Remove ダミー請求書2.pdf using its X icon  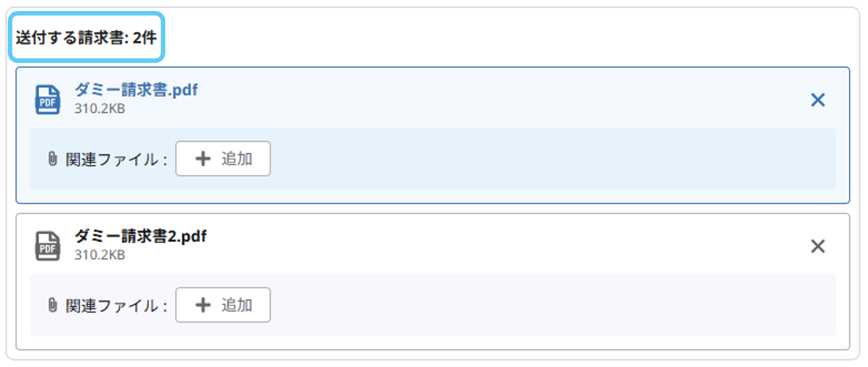tap(818, 247)
